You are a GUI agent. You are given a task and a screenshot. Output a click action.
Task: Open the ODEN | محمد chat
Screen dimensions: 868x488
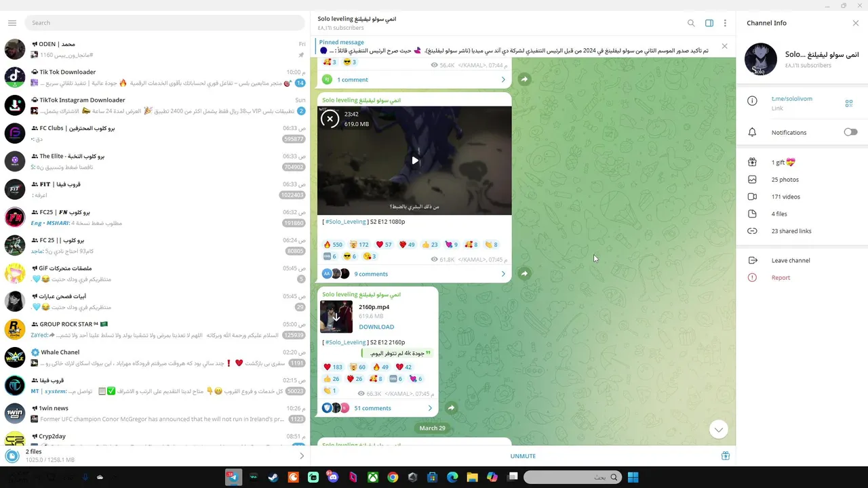click(155, 49)
